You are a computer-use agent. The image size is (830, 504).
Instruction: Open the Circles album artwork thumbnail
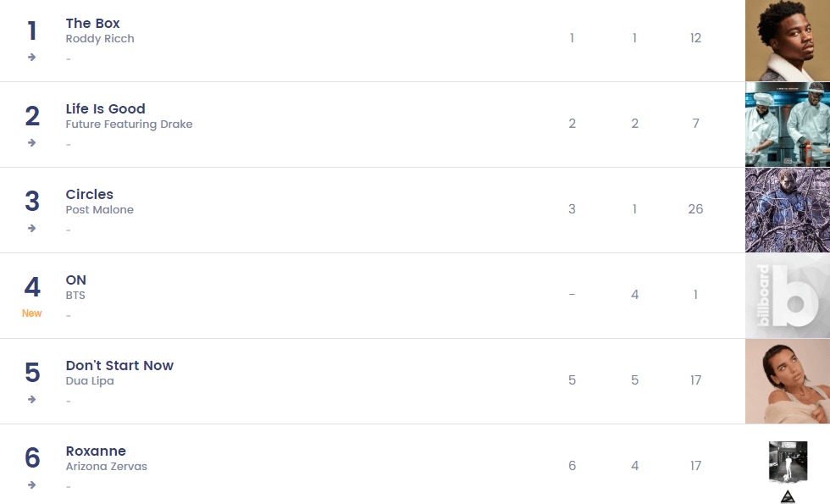[x=788, y=210]
